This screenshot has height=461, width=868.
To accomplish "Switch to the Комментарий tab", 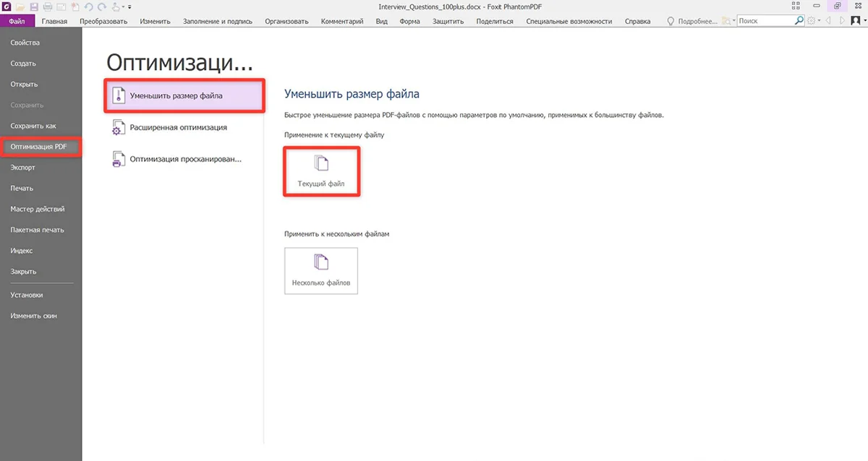I will [342, 21].
